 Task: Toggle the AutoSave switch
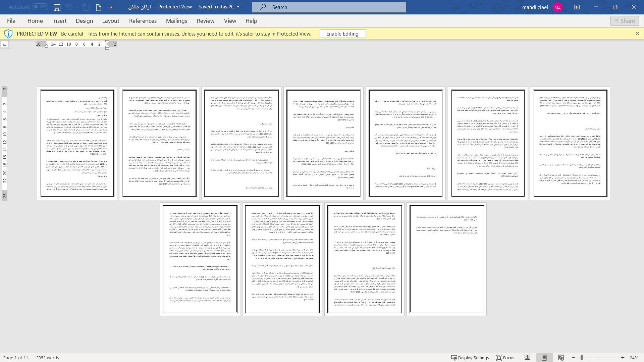click(40, 7)
